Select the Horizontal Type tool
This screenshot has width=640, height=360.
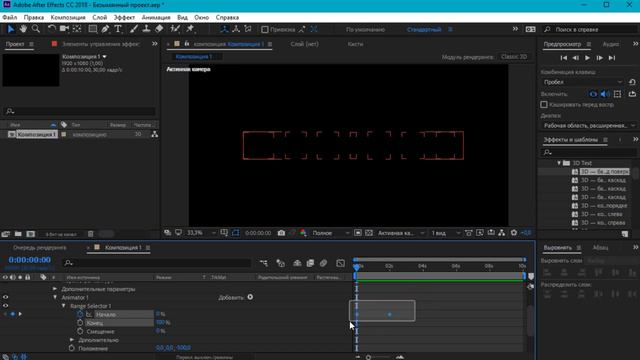tap(118, 29)
